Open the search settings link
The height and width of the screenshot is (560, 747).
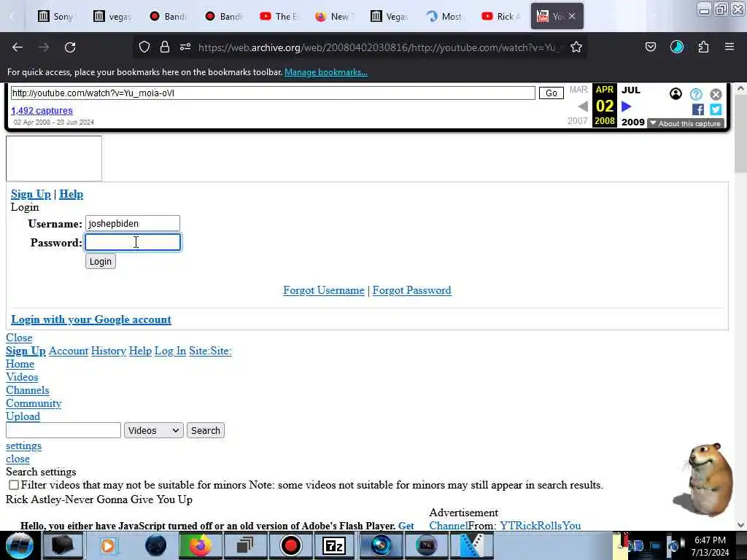(x=24, y=446)
